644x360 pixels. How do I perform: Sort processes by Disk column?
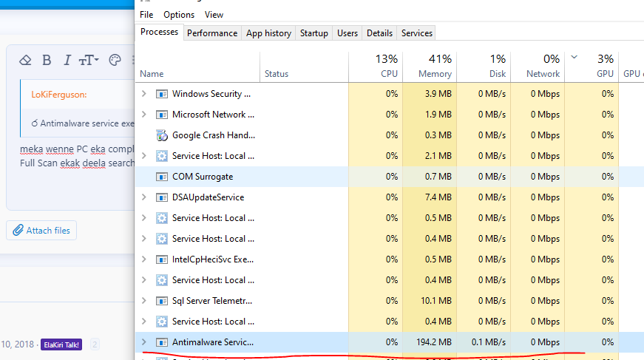[484, 67]
